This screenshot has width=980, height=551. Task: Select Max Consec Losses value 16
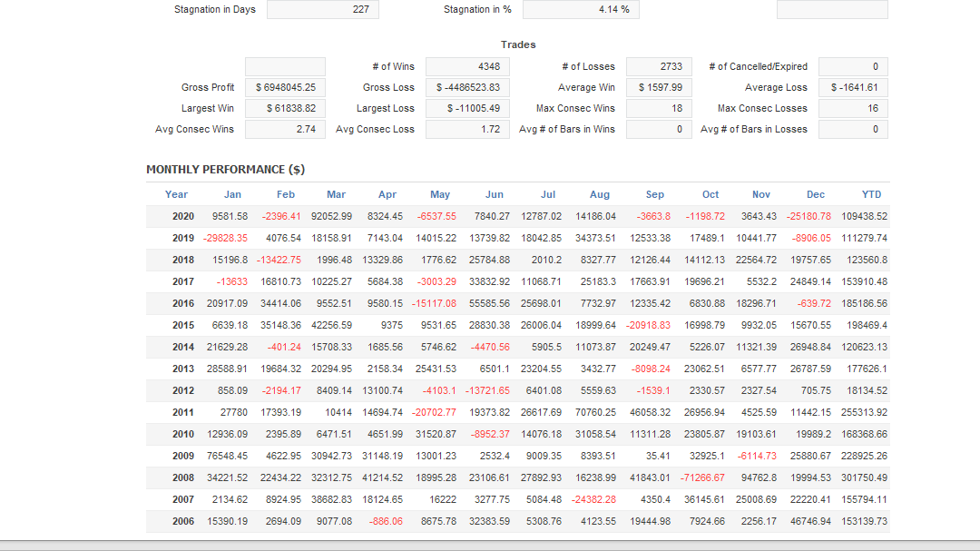[853, 108]
